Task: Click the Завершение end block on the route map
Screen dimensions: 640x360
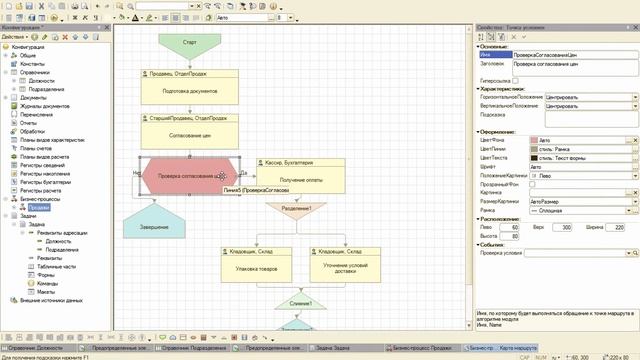Action: [154, 222]
